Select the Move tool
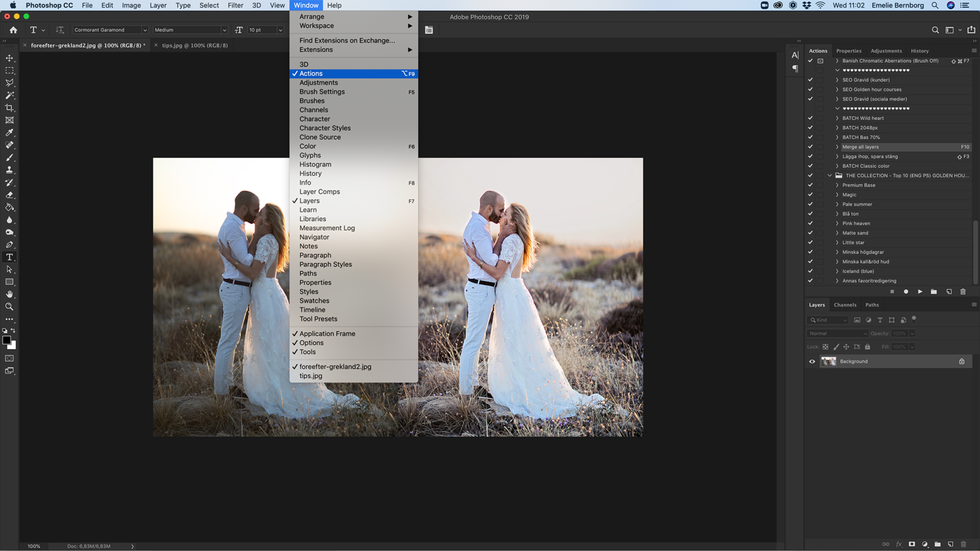The width and height of the screenshot is (980, 551). [10, 58]
